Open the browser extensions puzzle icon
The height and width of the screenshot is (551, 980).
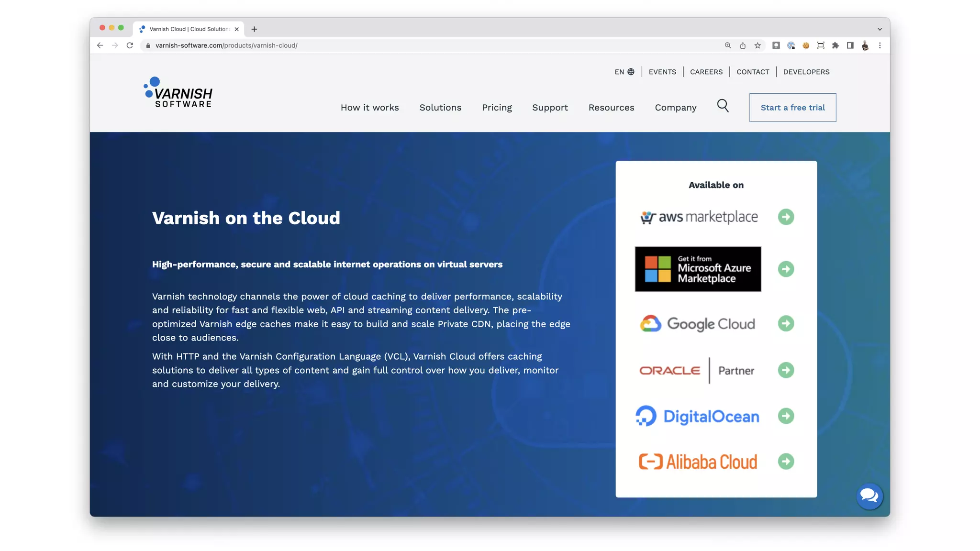click(x=835, y=45)
